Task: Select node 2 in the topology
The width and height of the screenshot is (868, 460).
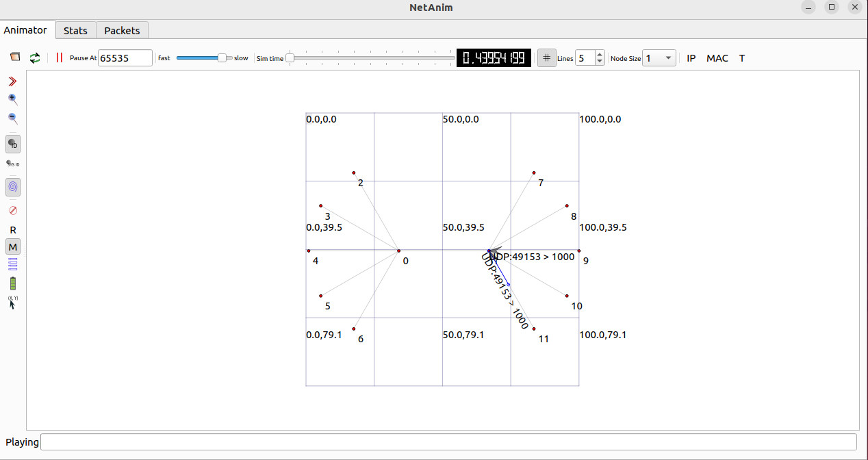Action: 353,172
